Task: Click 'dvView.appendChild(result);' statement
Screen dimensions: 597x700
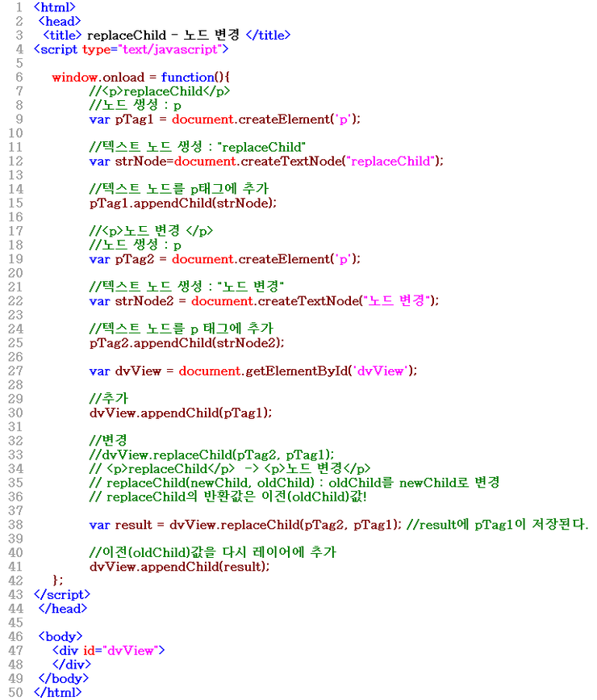Action: (179, 567)
